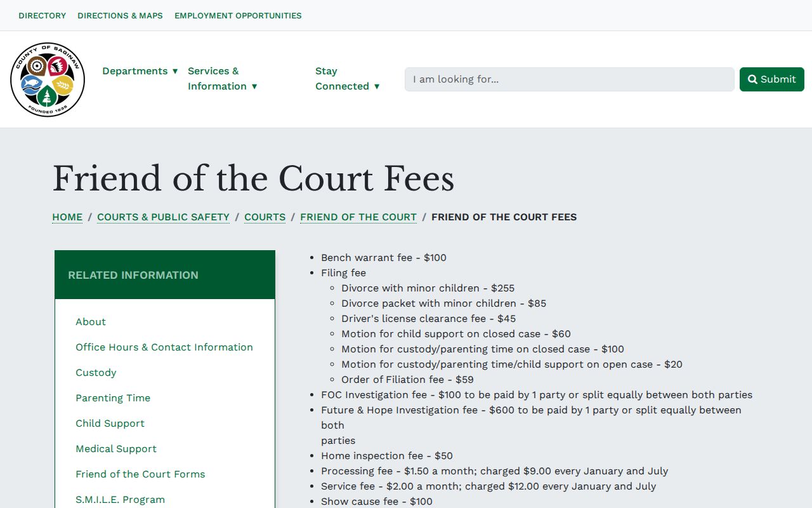This screenshot has height=508, width=812.
Task: Click the 'Friend of the Court Fees' heading
Action: point(253,178)
